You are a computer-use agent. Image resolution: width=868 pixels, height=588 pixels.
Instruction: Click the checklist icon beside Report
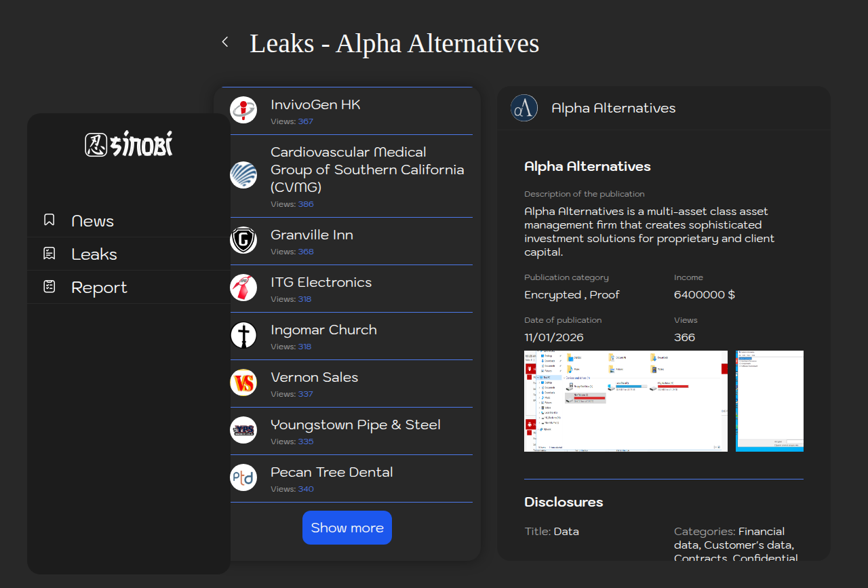point(50,287)
